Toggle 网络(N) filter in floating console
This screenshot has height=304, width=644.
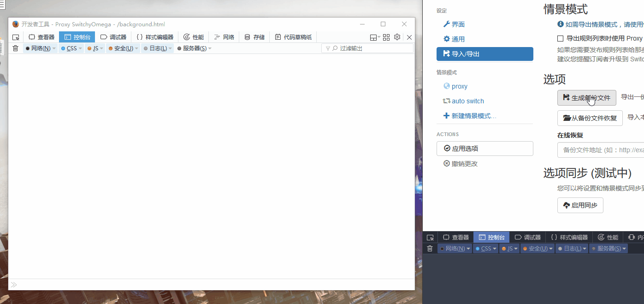[38, 48]
